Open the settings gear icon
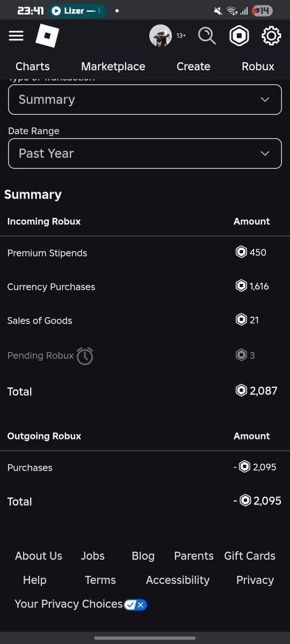The image size is (290, 644). point(271,36)
